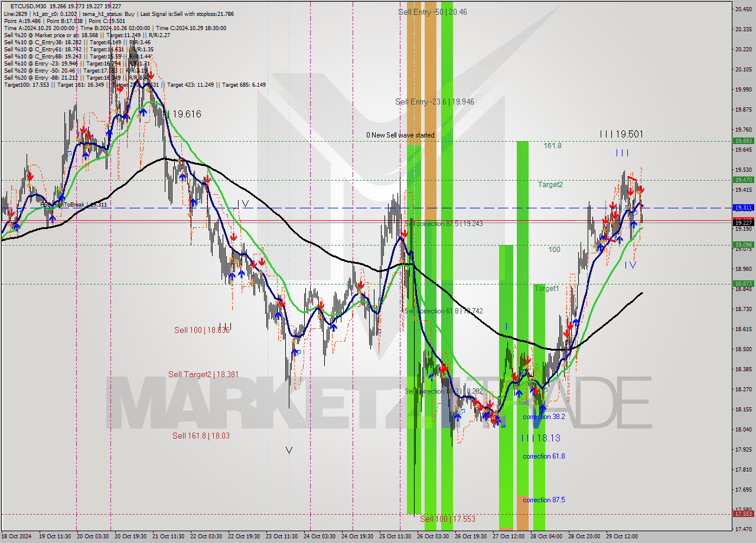Click the blue '| | | 18.13' label
756x543 pixels.
pos(541,438)
